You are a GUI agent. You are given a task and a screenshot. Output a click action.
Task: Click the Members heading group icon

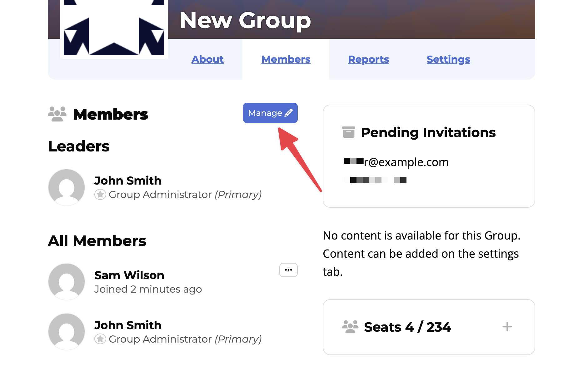pos(57,114)
